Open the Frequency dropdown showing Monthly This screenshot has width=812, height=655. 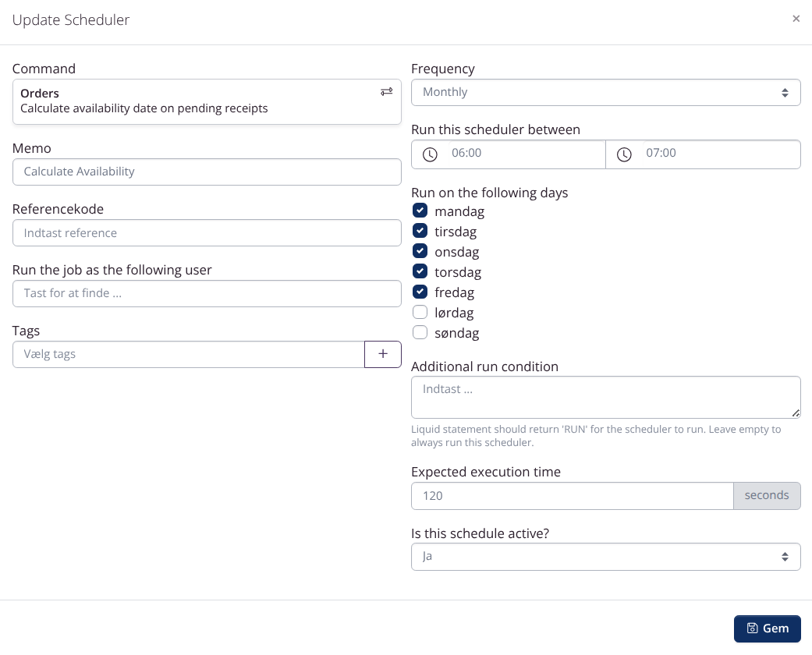pos(606,92)
